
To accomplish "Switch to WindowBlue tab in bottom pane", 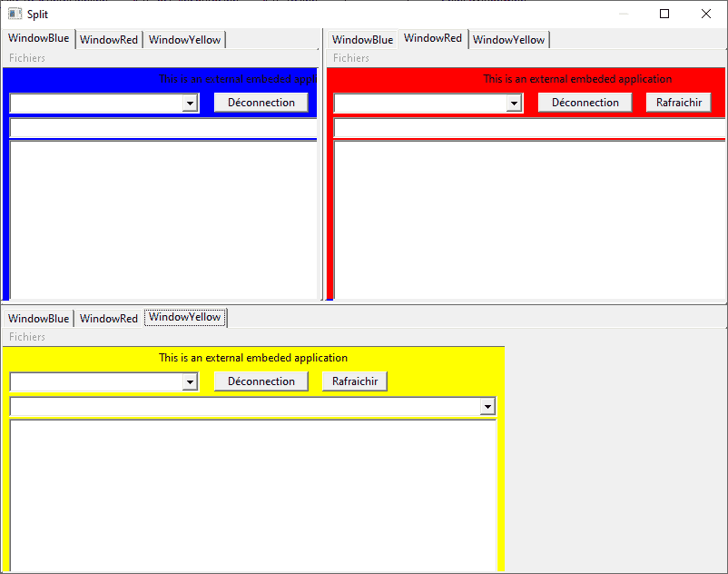I will pyautogui.click(x=38, y=319).
